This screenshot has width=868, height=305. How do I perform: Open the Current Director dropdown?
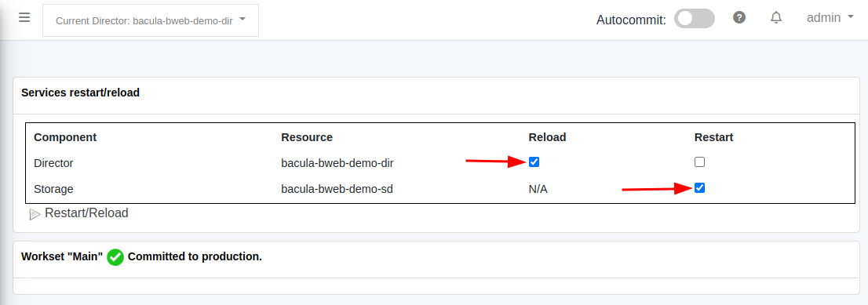click(151, 20)
